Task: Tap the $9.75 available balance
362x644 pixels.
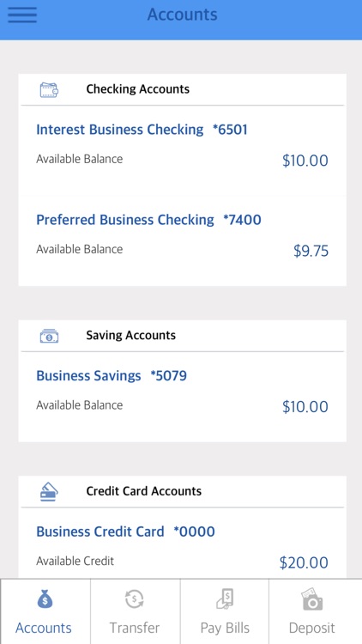Action: click(311, 251)
